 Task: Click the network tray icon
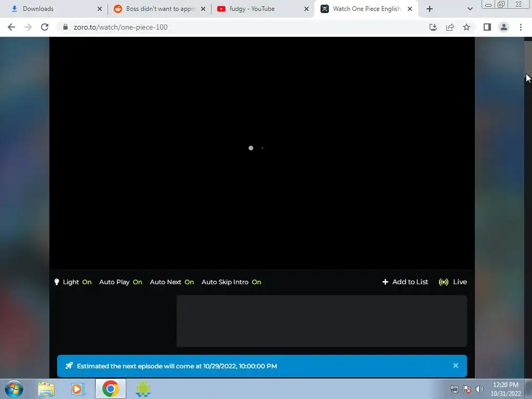coord(454,389)
